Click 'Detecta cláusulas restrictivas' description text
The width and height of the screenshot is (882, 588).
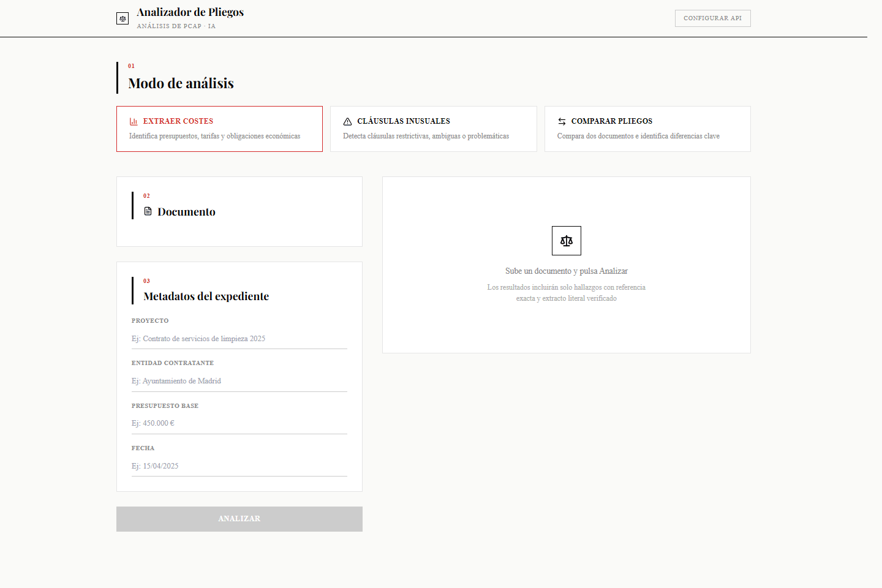pos(426,136)
